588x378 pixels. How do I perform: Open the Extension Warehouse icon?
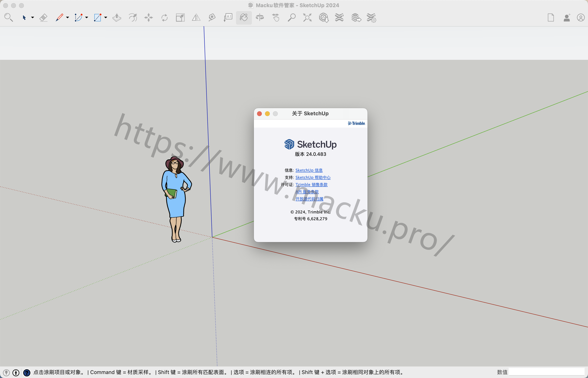tap(339, 17)
